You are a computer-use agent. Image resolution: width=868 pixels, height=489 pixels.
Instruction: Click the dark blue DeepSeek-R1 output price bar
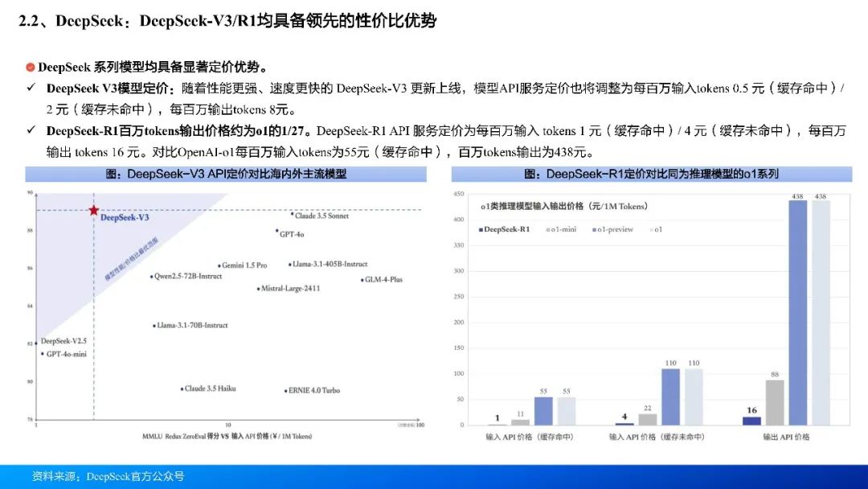751,421
